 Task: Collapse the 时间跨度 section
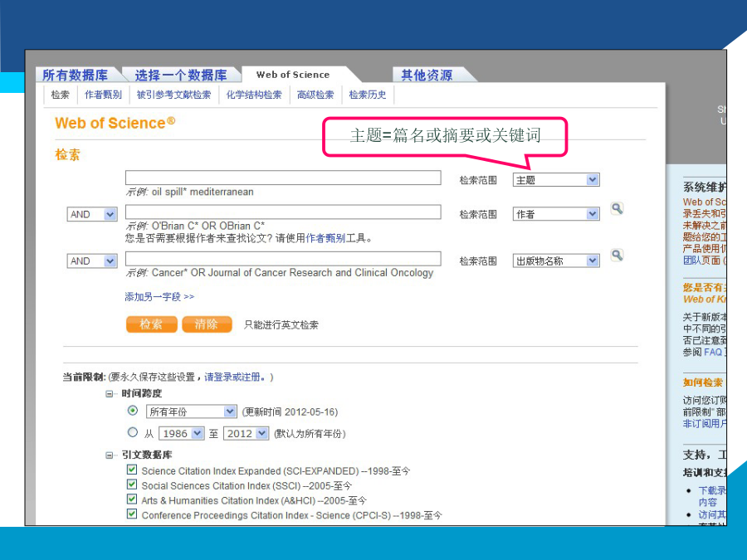(x=110, y=394)
